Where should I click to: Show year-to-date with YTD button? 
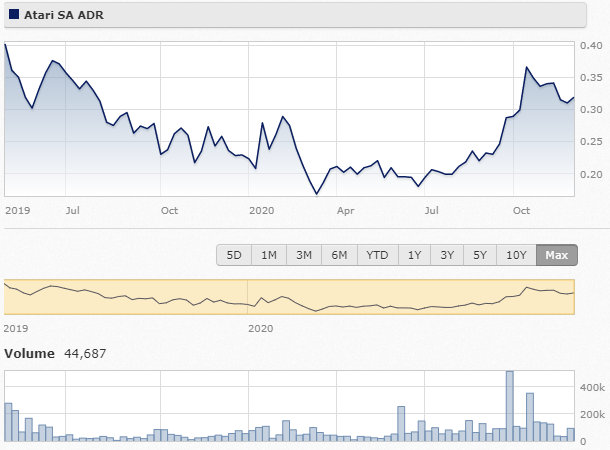(377, 255)
